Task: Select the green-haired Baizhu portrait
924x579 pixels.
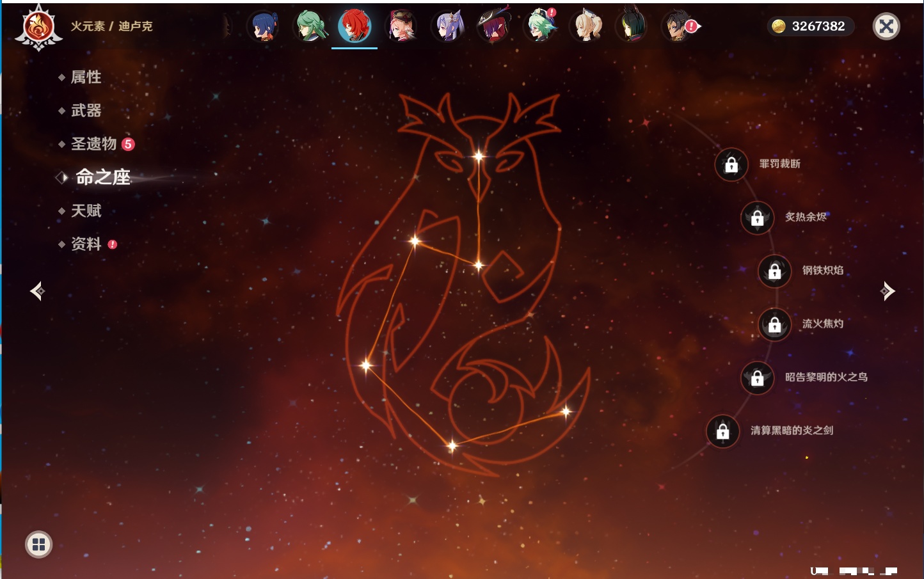Action: pos(309,26)
